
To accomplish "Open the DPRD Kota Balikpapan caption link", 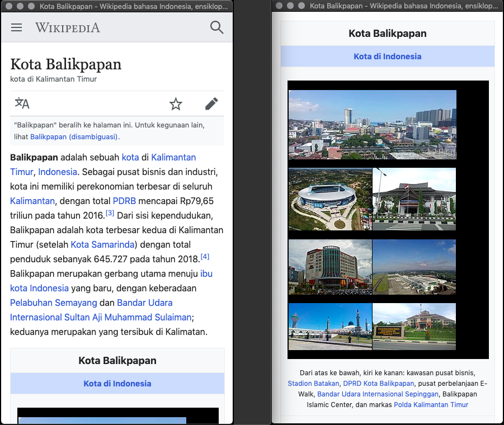I will [x=379, y=384].
